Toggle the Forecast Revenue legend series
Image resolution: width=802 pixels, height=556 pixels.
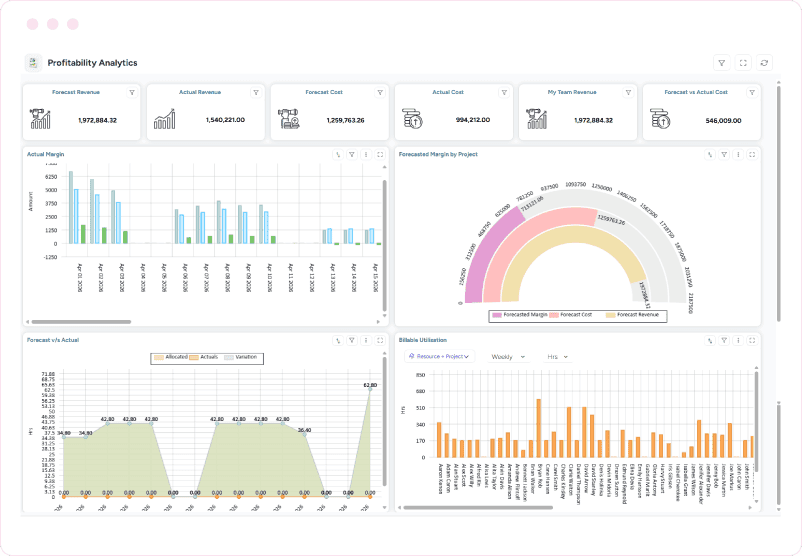[632, 315]
